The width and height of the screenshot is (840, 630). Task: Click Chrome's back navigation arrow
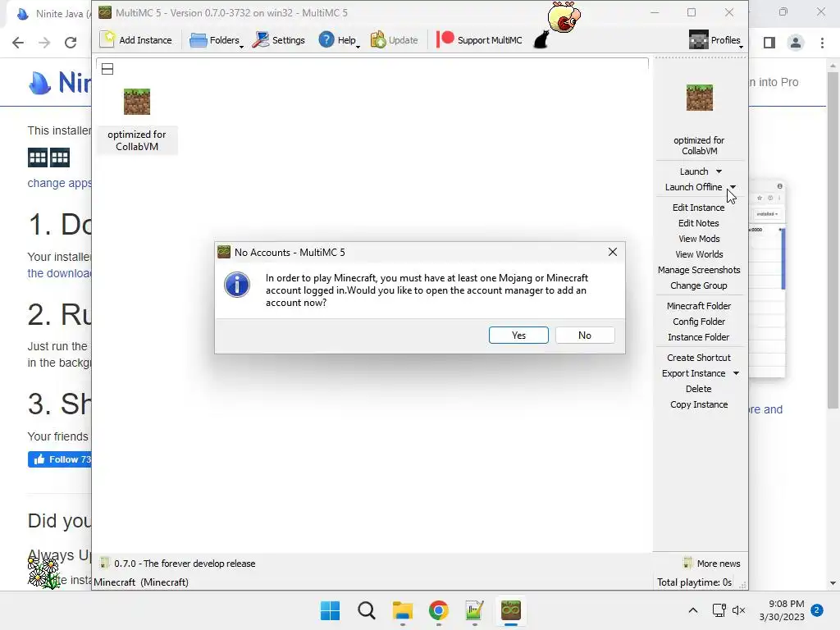pyautogui.click(x=18, y=43)
